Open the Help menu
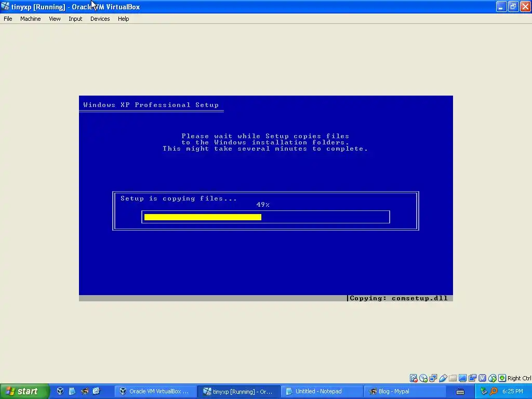532x399 pixels. click(124, 19)
